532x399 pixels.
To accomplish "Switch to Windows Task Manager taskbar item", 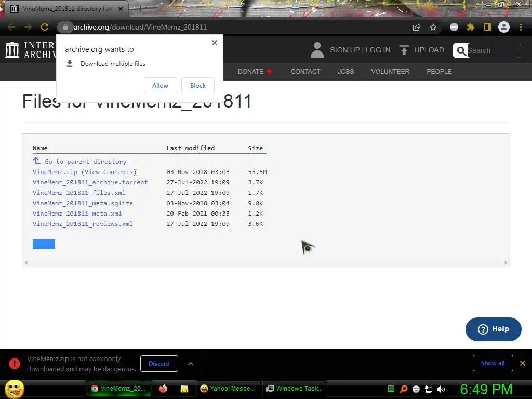I will click(295, 389).
